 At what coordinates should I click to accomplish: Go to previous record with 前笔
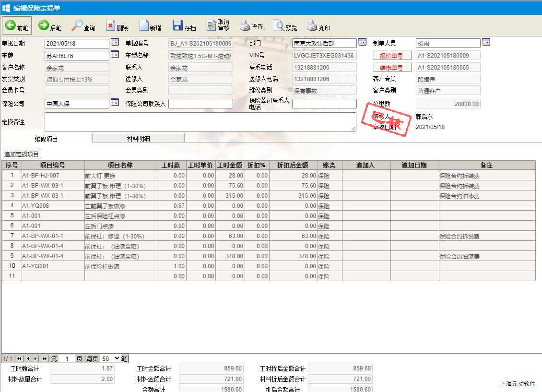click(17, 26)
